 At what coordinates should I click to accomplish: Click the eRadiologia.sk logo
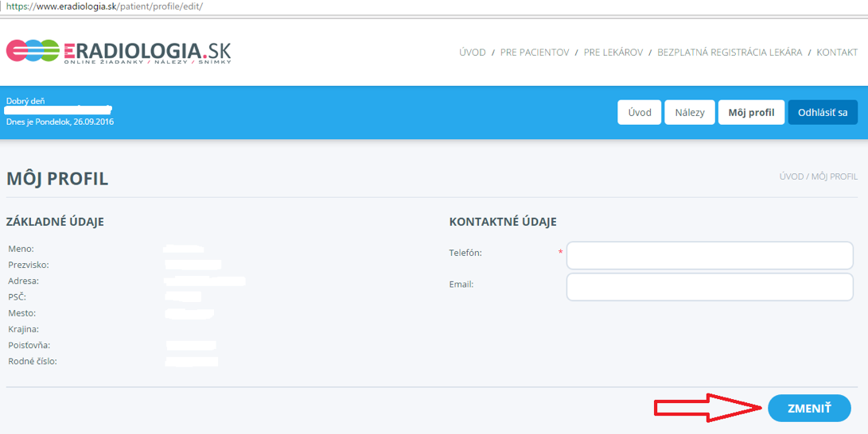coord(119,52)
